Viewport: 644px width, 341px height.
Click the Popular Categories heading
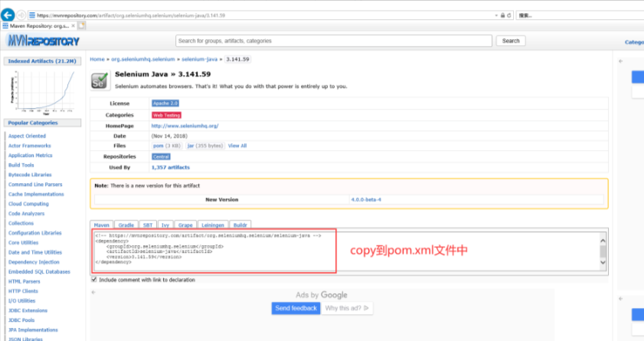pyautogui.click(x=42, y=123)
